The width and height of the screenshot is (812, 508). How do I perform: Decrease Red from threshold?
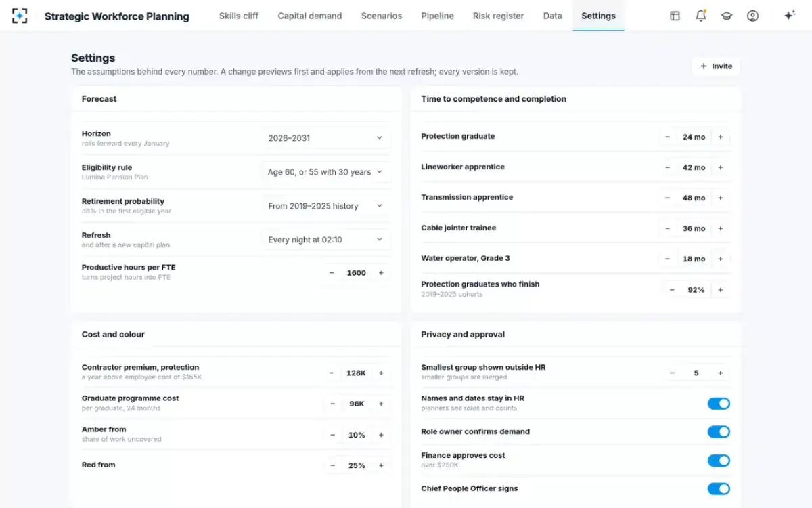click(x=332, y=465)
